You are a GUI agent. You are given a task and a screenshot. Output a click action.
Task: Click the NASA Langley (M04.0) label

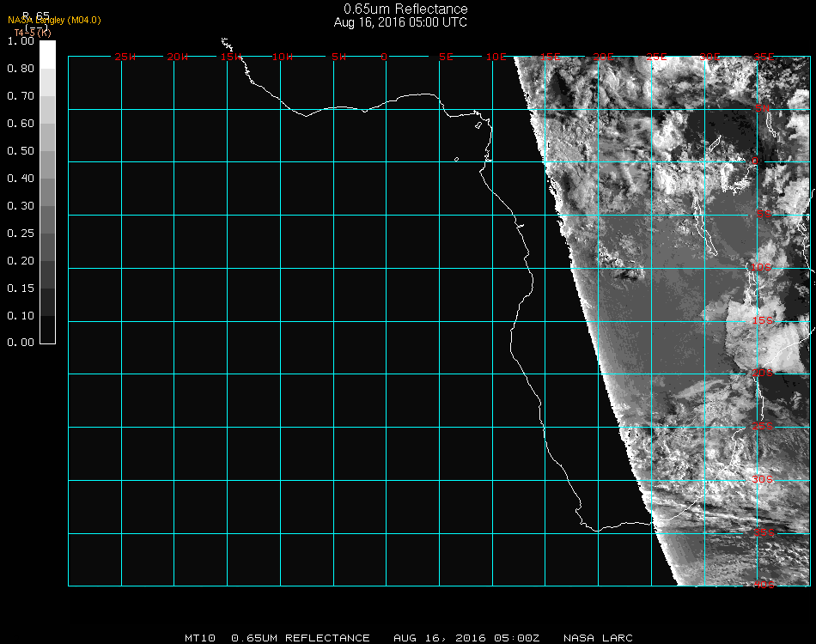(x=54, y=20)
